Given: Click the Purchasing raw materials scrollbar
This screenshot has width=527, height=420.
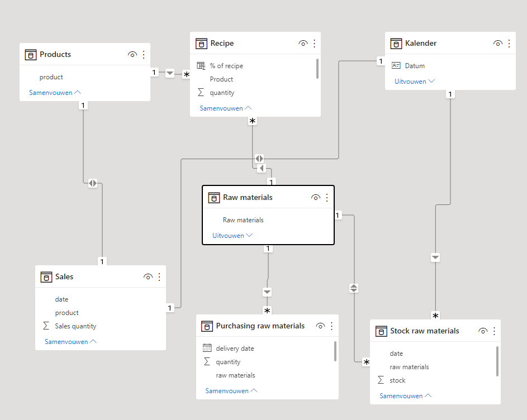Looking at the screenshot, I should [x=335, y=351].
